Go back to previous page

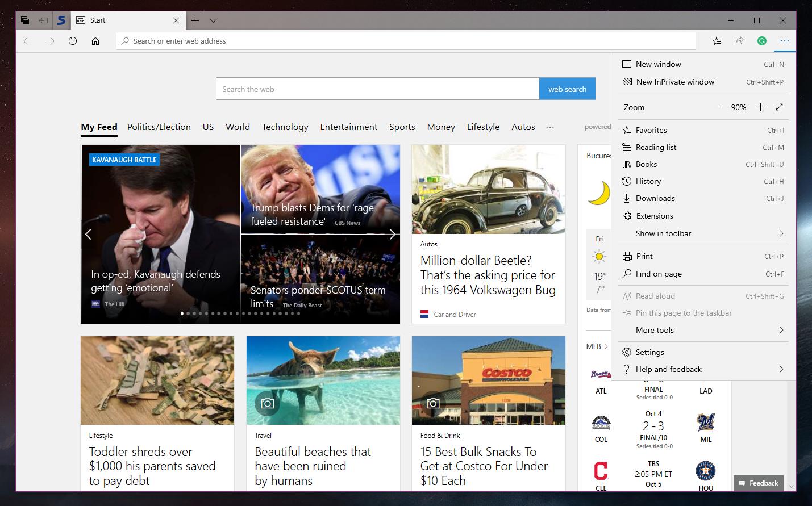point(27,41)
